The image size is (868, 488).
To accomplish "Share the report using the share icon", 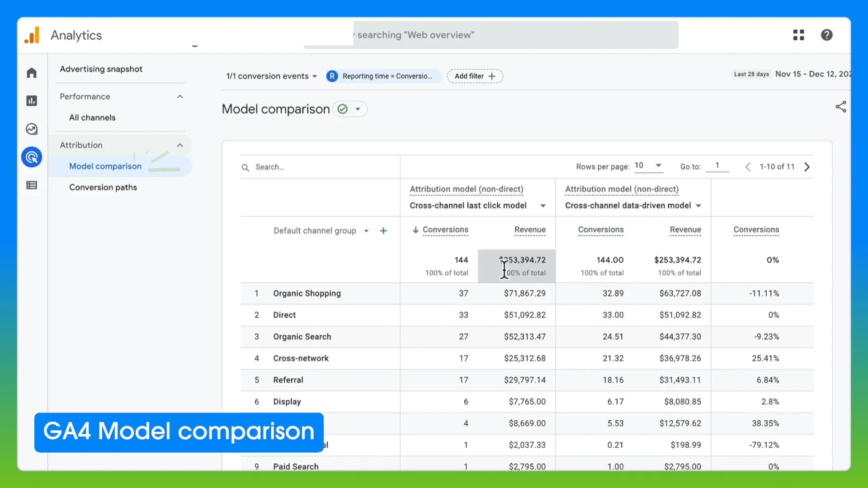I will [x=841, y=107].
